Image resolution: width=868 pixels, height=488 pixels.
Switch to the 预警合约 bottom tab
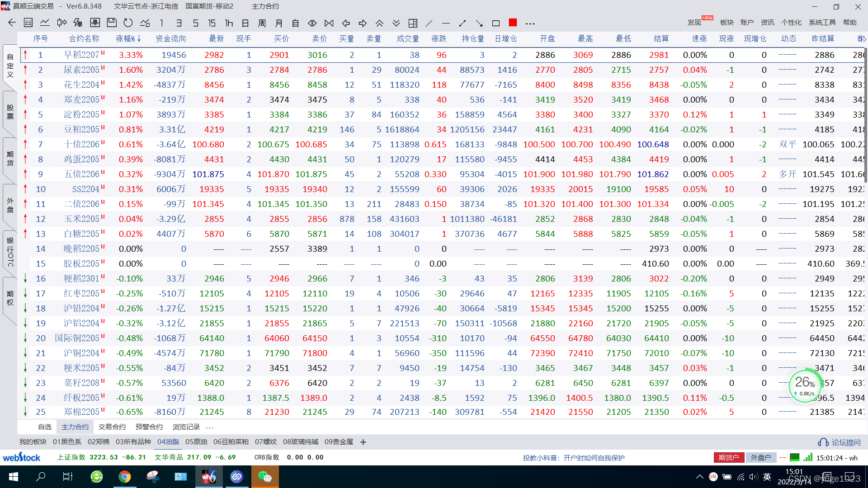click(149, 427)
